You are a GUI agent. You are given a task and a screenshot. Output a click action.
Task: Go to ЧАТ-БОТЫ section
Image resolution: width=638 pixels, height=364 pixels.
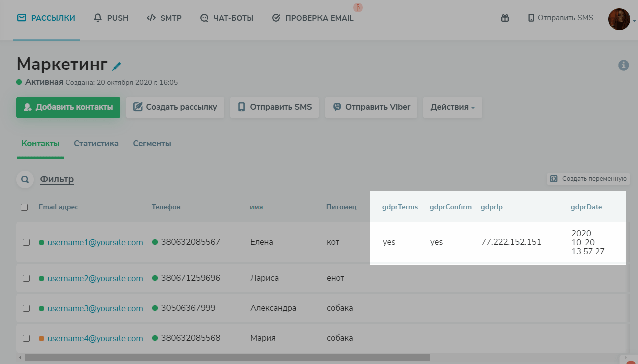pos(226,18)
